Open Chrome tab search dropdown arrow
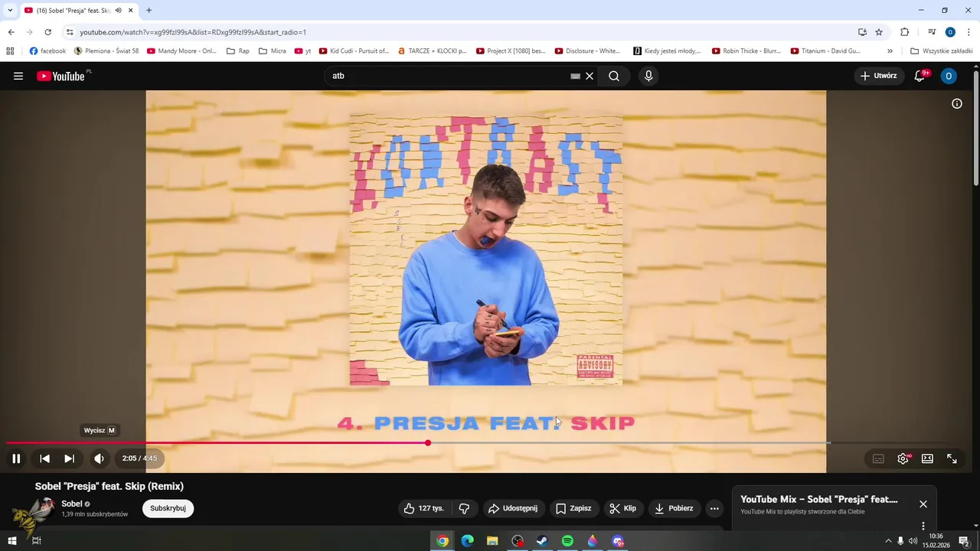Image resolution: width=980 pixels, height=551 pixels. click(10, 10)
